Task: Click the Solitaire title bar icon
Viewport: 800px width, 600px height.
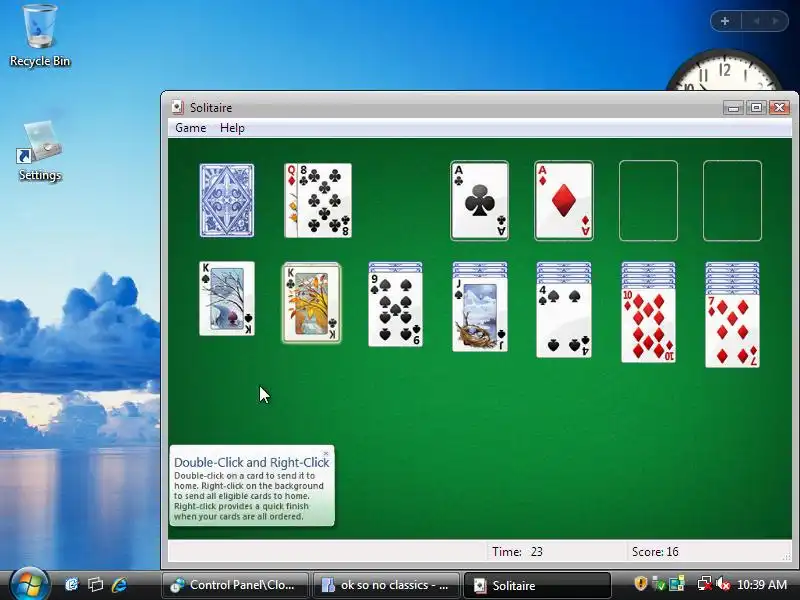Action: click(x=177, y=107)
